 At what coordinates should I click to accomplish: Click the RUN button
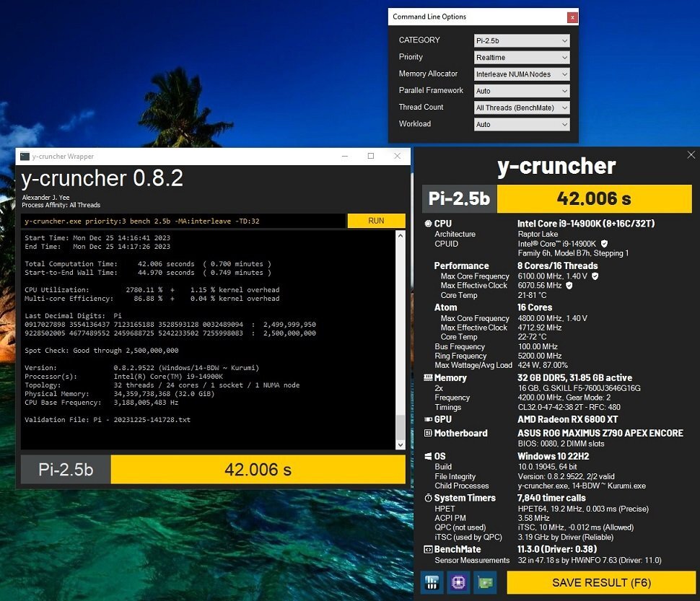(376, 221)
